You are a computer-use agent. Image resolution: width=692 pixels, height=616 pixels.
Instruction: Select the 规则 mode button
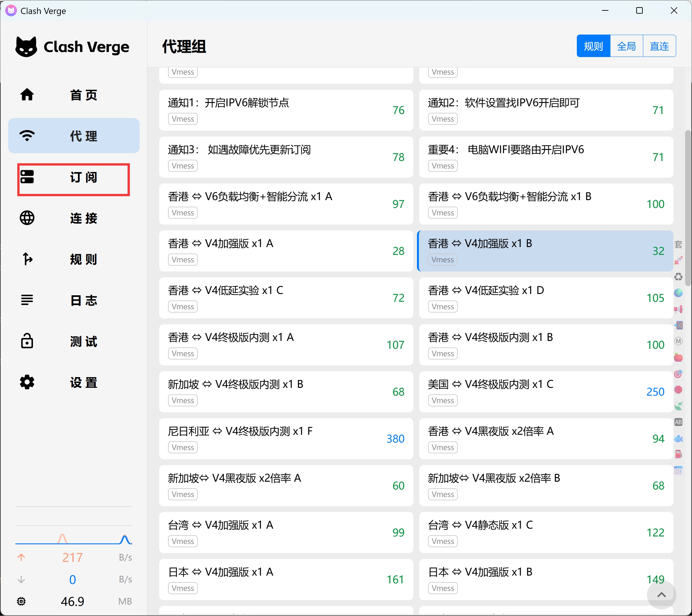(x=593, y=46)
